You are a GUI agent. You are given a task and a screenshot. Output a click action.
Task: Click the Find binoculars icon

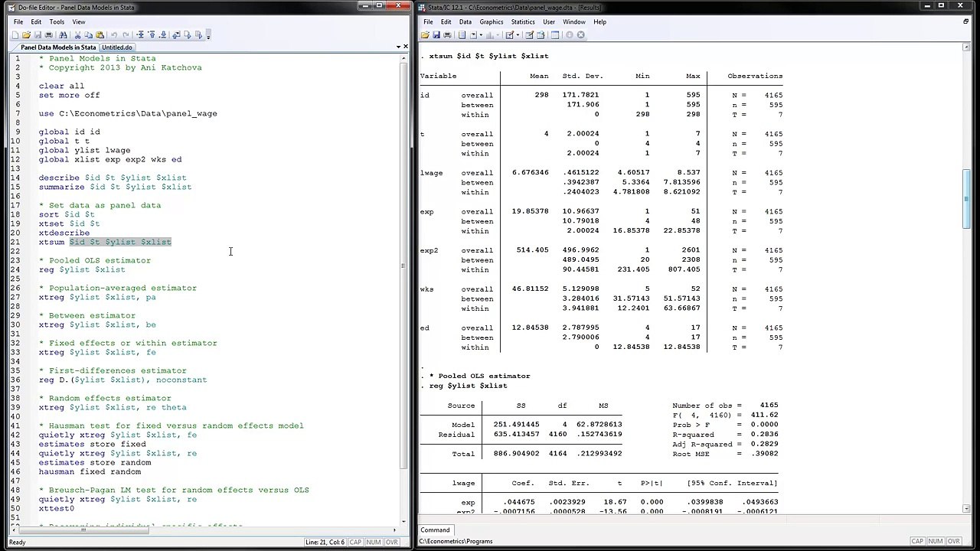point(63,34)
